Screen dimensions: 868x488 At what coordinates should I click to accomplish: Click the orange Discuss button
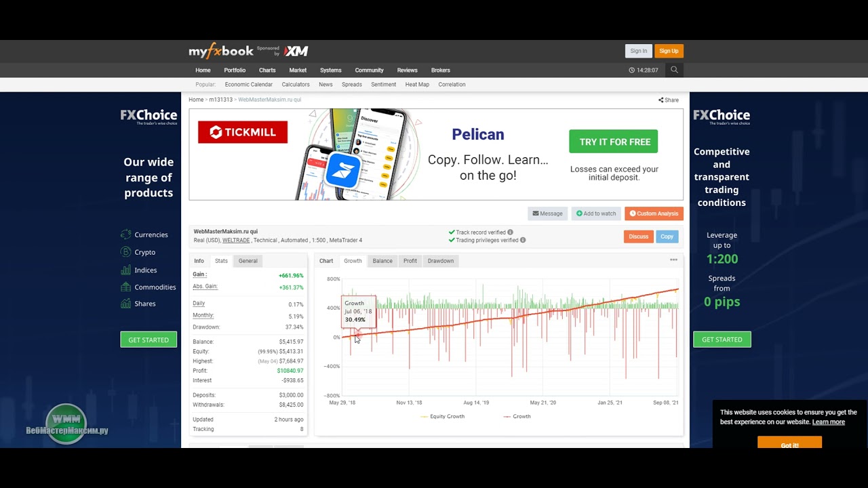point(638,237)
